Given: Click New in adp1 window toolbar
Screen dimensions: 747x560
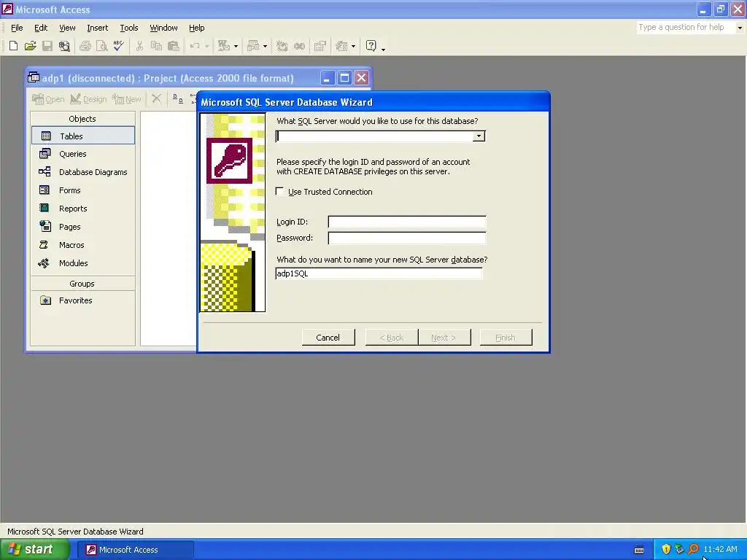Looking at the screenshot, I should (127, 99).
